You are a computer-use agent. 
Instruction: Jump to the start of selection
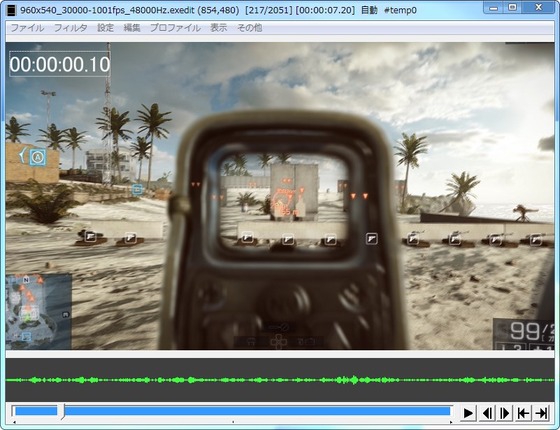[523, 413]
